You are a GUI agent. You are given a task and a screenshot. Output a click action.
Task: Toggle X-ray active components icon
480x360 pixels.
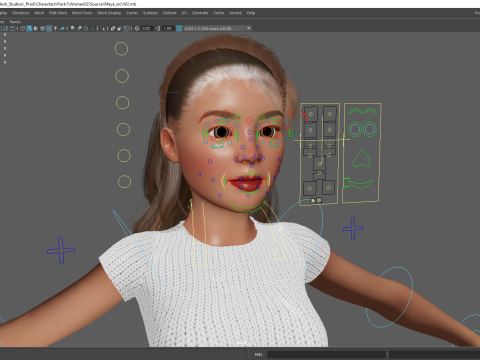point(120,28)
